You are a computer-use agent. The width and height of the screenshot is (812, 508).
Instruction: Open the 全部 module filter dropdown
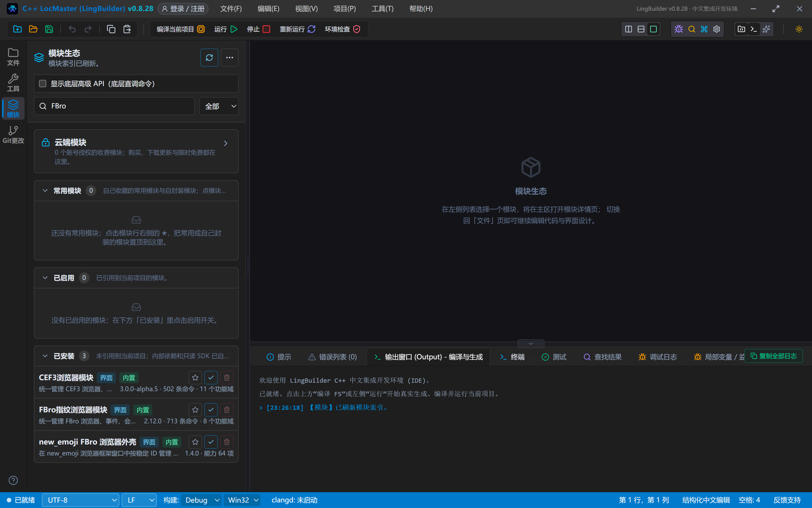point(219,106)
